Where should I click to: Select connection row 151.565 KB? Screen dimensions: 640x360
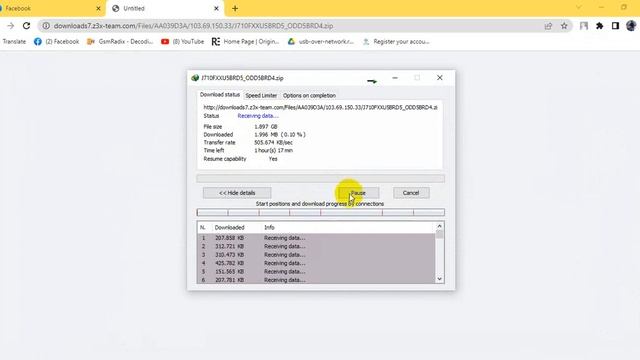[316, 271]
